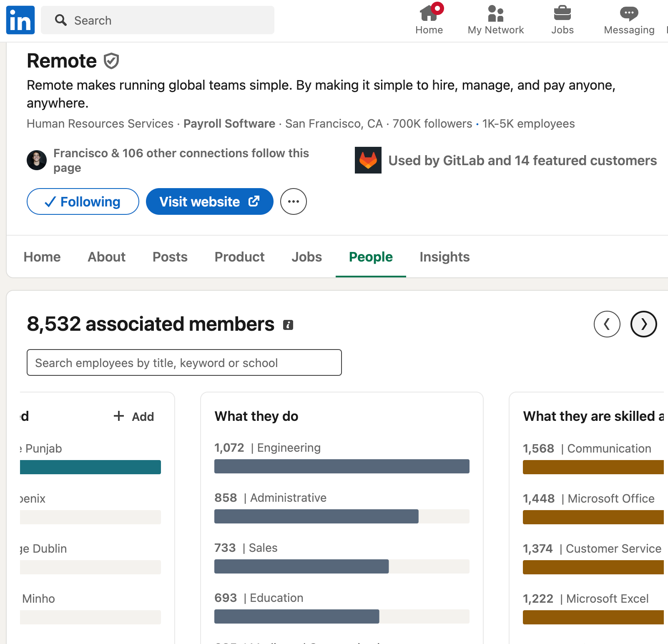
Task: Click Francisco's profile photo
Action: [x=37, y=160]
